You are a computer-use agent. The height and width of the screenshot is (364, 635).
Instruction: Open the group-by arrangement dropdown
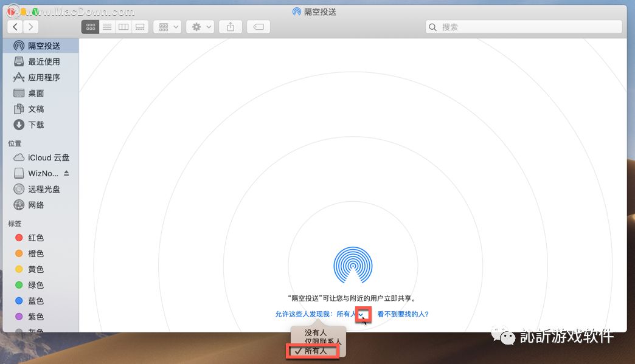click(167, 27)
